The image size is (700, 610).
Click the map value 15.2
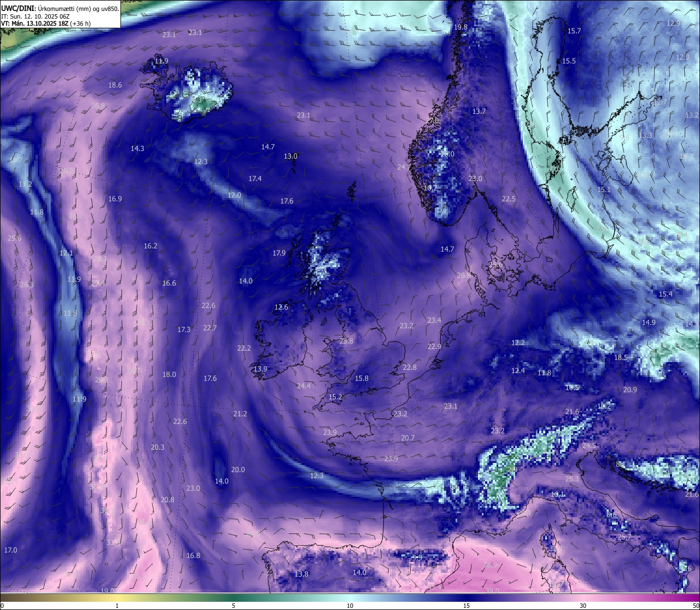[x=335, y=397]
